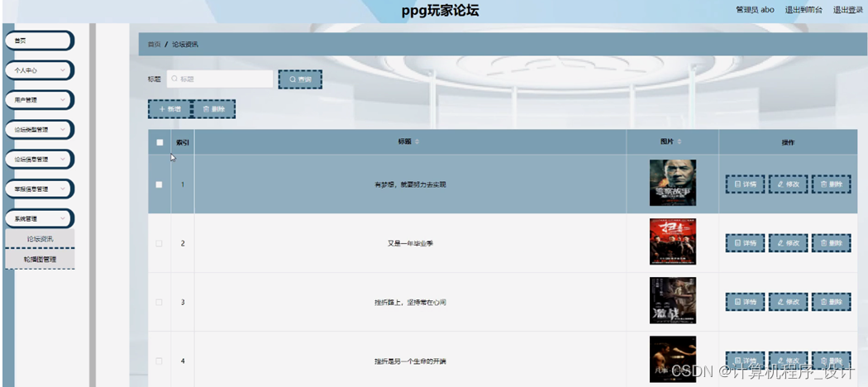Click the batch 删除 button above the table
868x387 pixels.
pyautogui.click(x=213, y=109)
